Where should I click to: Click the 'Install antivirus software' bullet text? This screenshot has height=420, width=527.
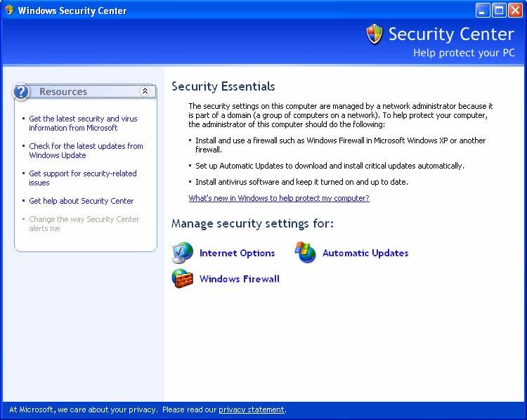coord(302,182)
